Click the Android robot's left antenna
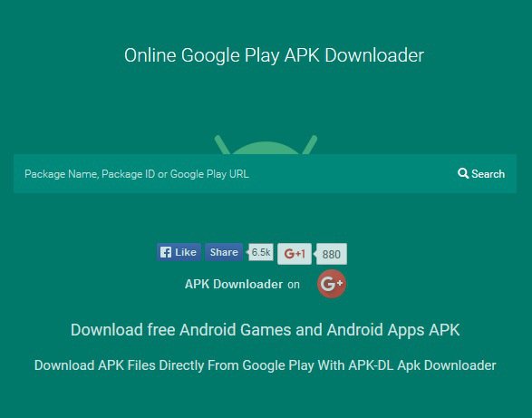Screen dimensions: 532x418 click(222, 145)
